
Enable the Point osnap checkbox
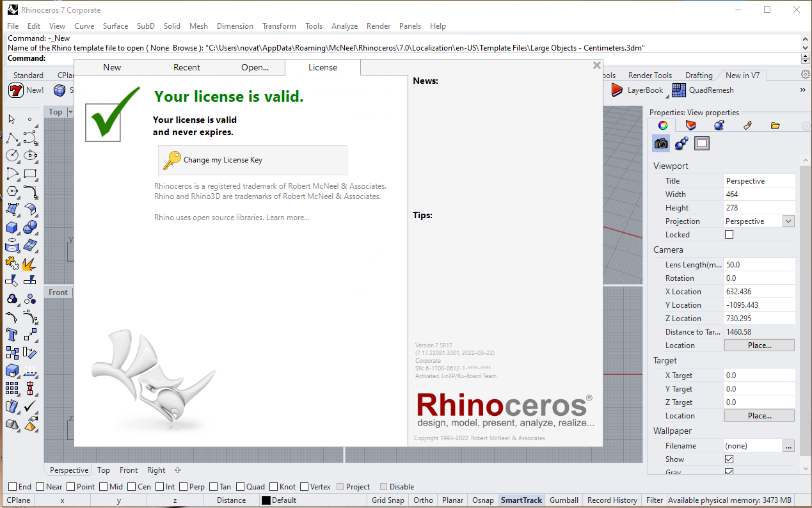(71, 487)
